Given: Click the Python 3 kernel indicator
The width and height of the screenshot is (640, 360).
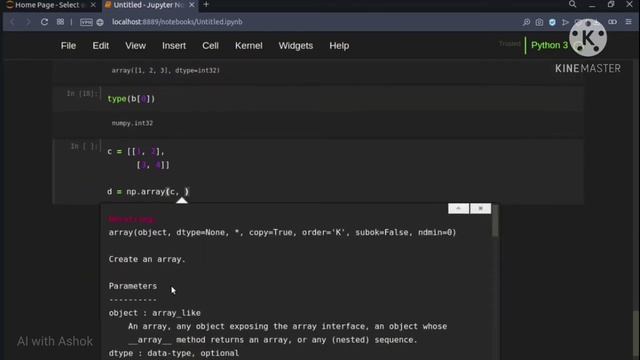Looking at the screenshot, I should [549, 45].
